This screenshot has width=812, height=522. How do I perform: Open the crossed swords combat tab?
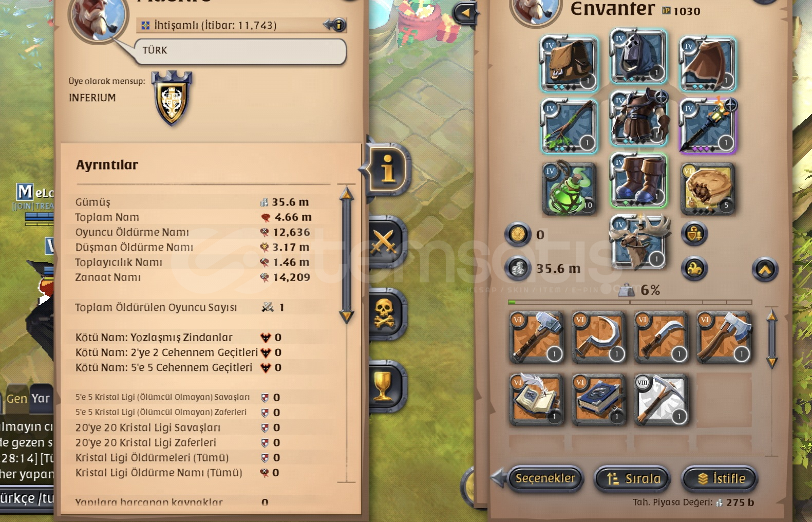coord(385,241)
